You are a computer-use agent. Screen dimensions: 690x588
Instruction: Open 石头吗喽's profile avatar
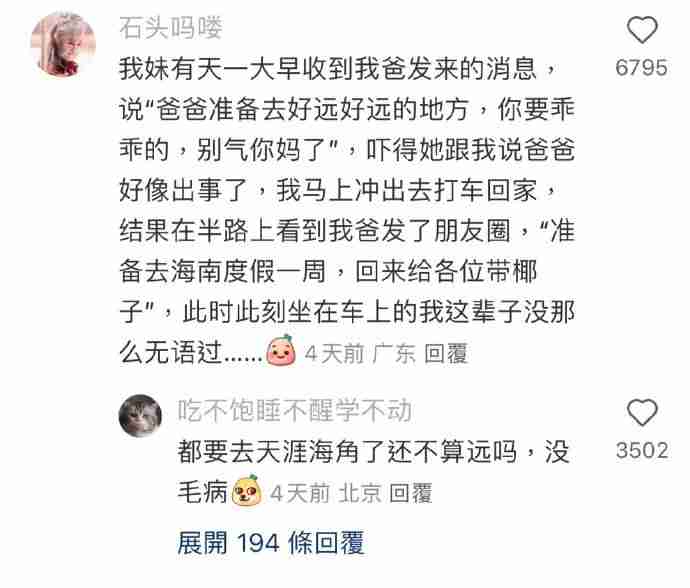[x=63, y=44]
